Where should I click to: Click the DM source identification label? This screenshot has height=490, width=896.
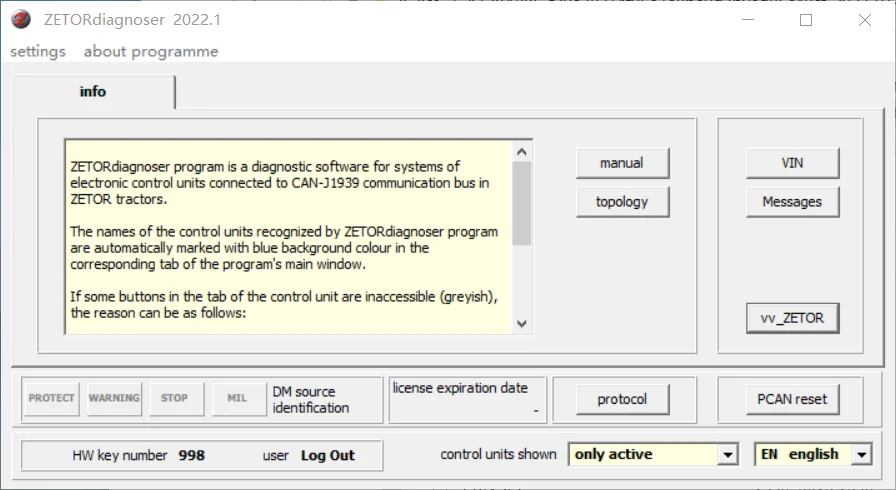pos(311,400)
